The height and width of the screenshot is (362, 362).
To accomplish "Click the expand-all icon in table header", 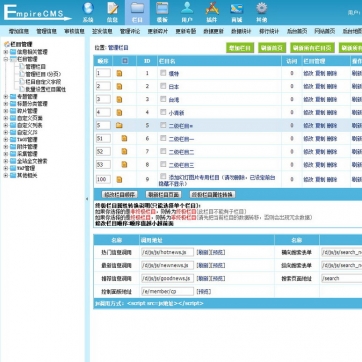I will pyautogui.click(x=125, y=61).
